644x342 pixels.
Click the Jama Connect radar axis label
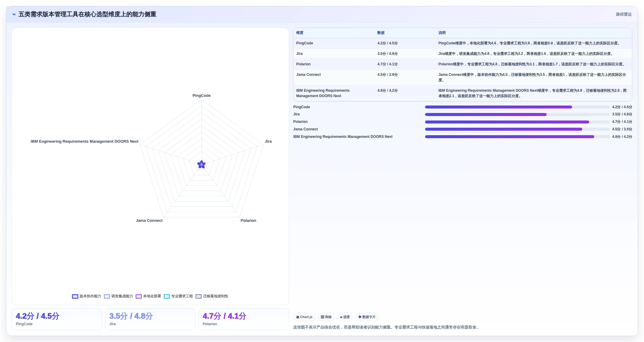(149, 221)
